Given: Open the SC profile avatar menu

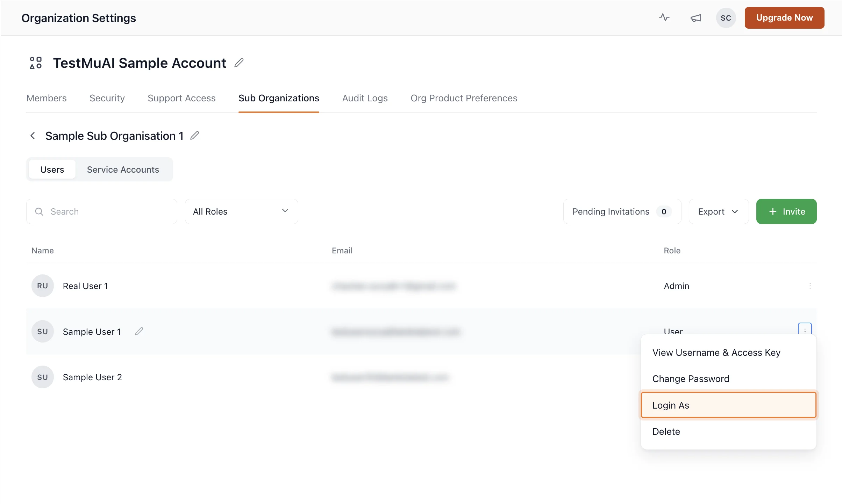Looking at the screenshot, I should click(726, 18).
